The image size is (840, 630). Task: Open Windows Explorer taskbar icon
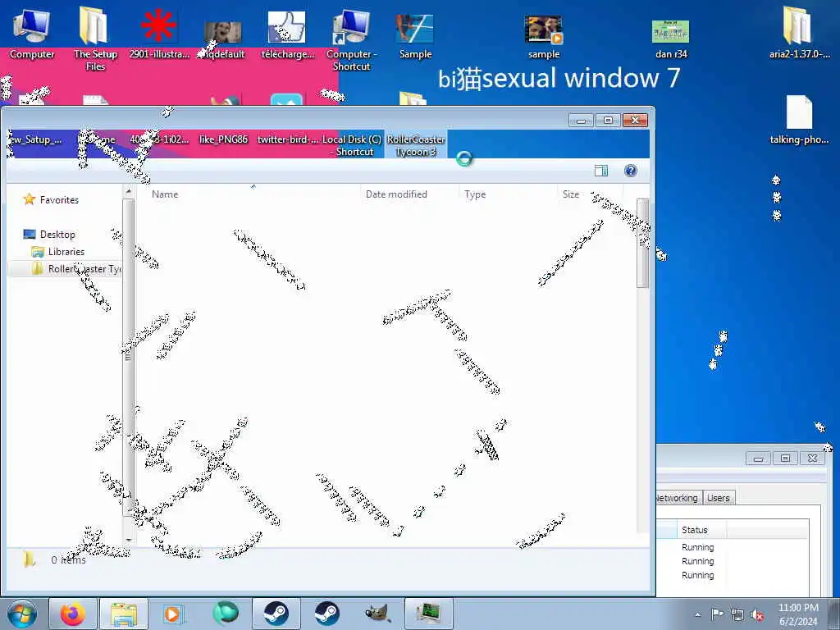coord(124,614)
